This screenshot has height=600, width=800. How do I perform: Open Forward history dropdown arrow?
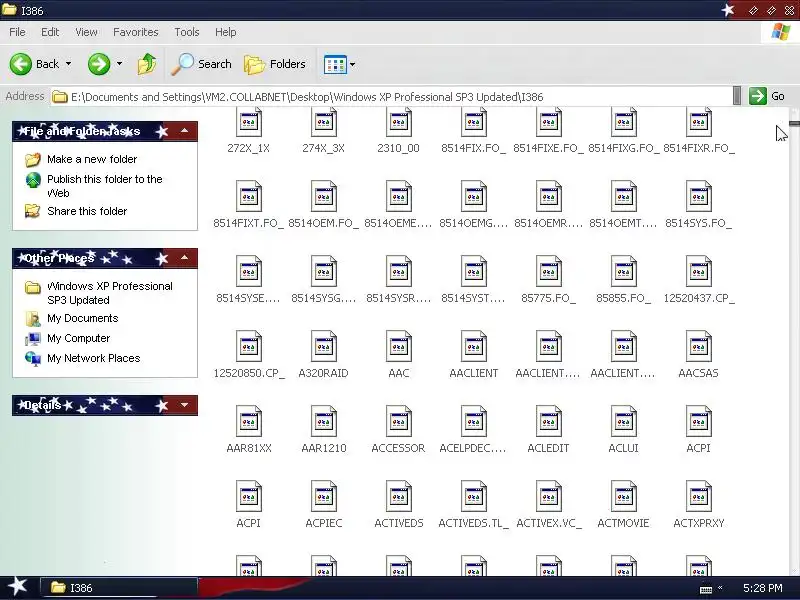pyautogui.click(x=119, y=64)
